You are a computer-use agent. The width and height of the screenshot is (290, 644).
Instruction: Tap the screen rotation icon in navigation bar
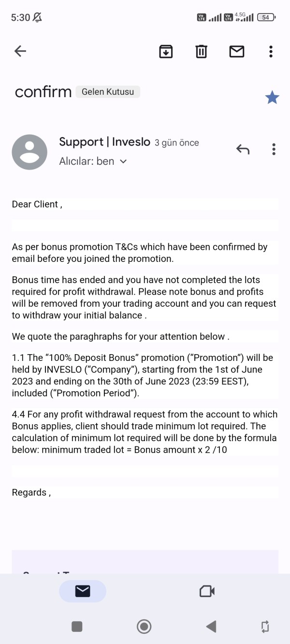[x=265, y=627]
